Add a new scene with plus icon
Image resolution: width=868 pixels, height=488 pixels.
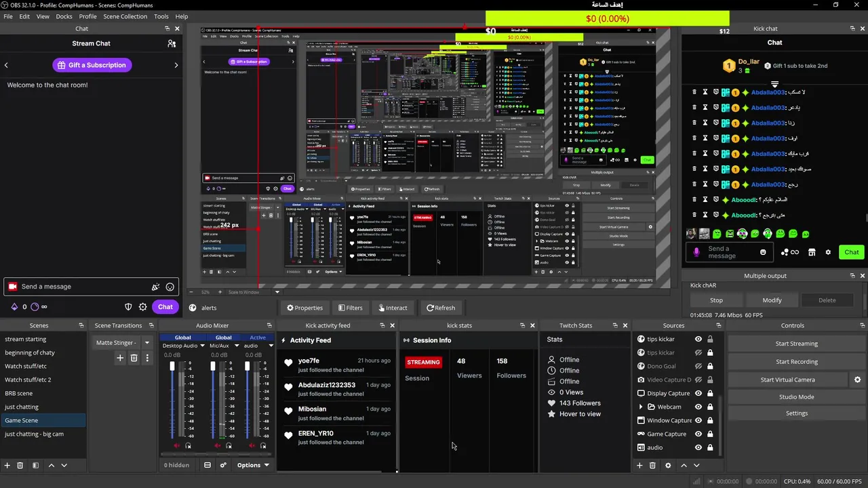pos(7,466)
